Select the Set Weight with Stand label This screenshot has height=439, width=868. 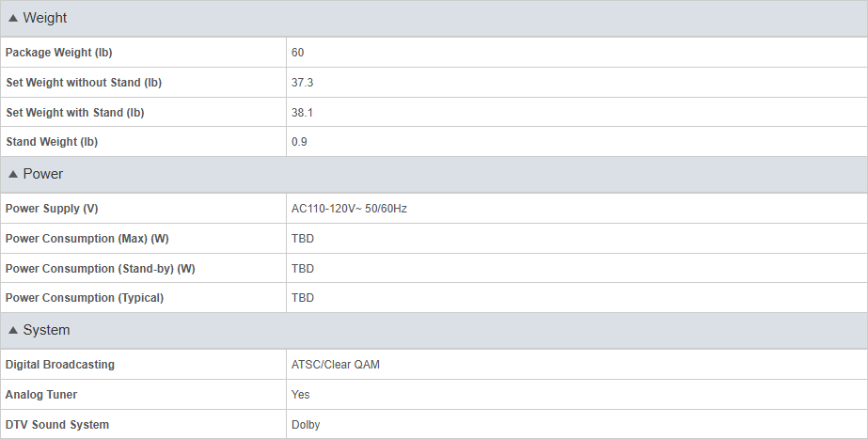point(74,113)
